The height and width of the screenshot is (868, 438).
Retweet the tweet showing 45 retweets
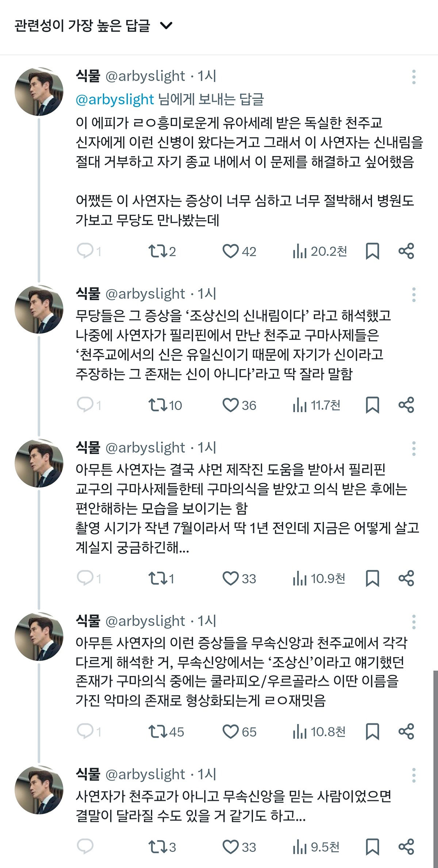click(166, 732)
